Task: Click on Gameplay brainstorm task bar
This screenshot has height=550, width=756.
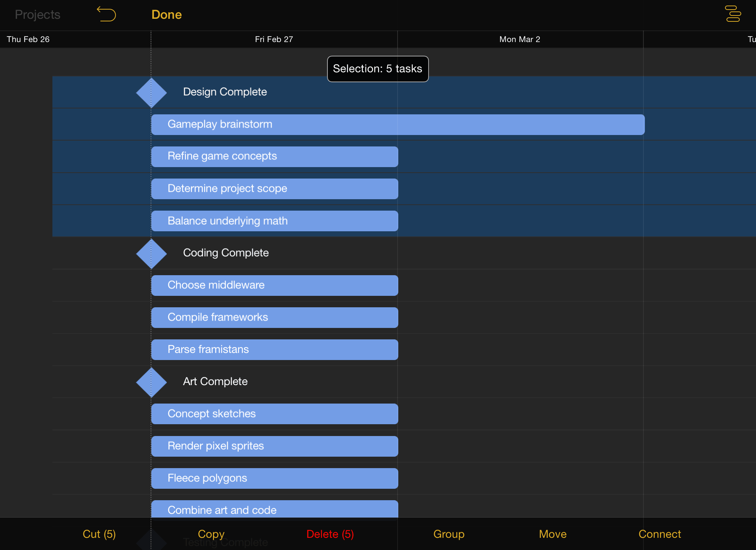Action: point(399,124)
